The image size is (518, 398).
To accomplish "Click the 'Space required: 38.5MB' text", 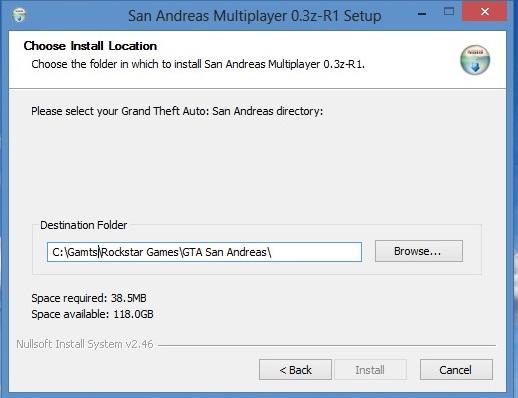I will (x=89, y=298).
